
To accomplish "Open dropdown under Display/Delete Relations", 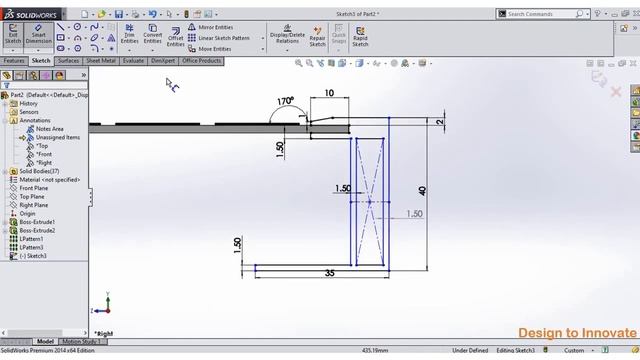I will (x=287, y=51).
